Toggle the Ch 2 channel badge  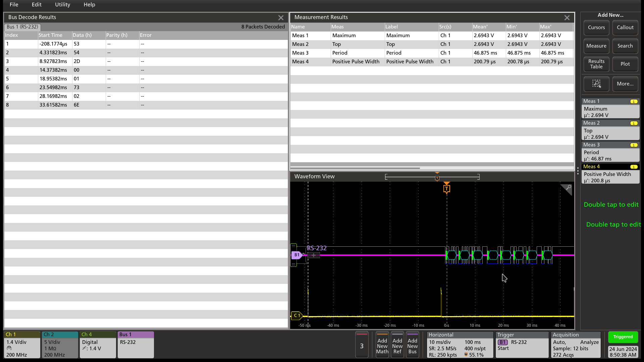(60, 345)
